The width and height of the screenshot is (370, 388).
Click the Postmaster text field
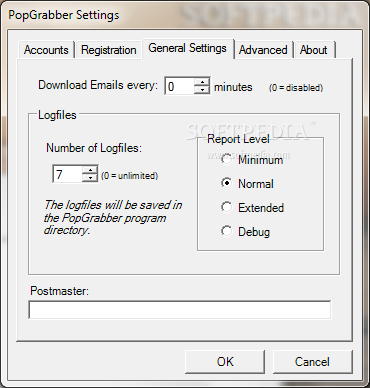tap(180, 310)
